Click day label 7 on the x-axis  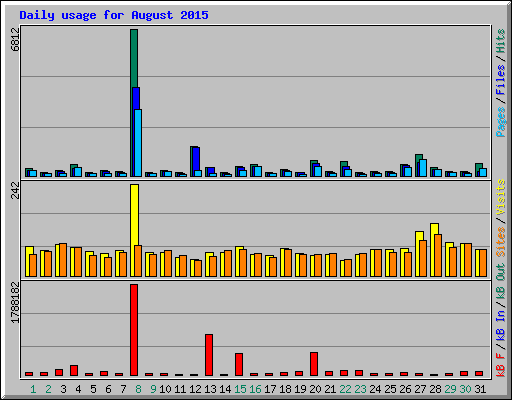click(x=123, y=389)
